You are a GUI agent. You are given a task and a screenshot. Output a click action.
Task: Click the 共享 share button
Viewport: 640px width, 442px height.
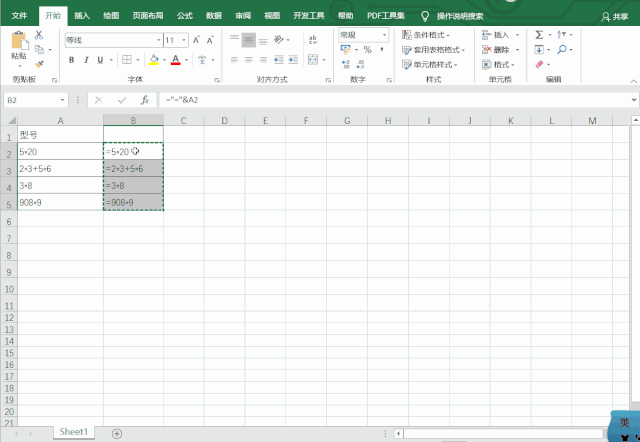pos(615,16)
